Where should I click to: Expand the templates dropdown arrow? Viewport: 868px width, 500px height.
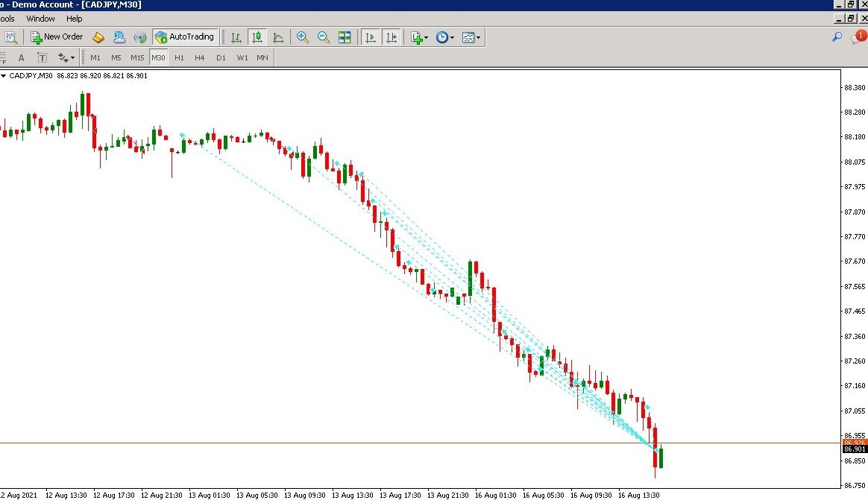coord(478,37)
